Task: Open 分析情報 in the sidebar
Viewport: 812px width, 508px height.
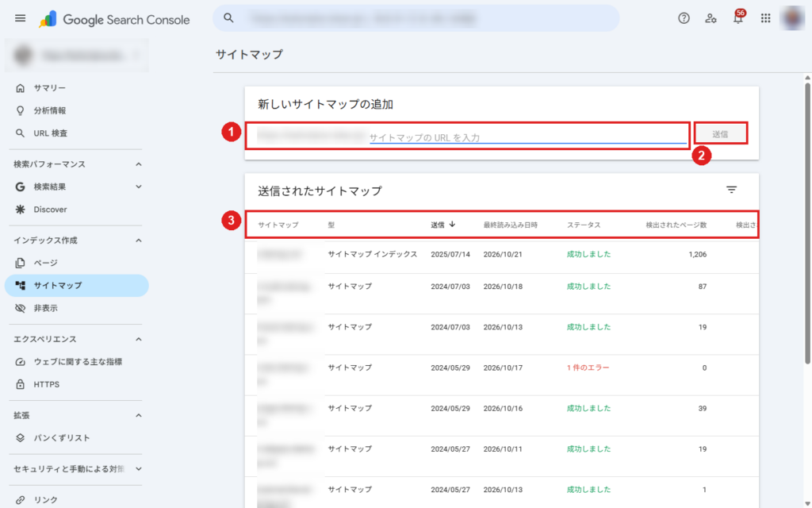Action: (x=77, y=110)
